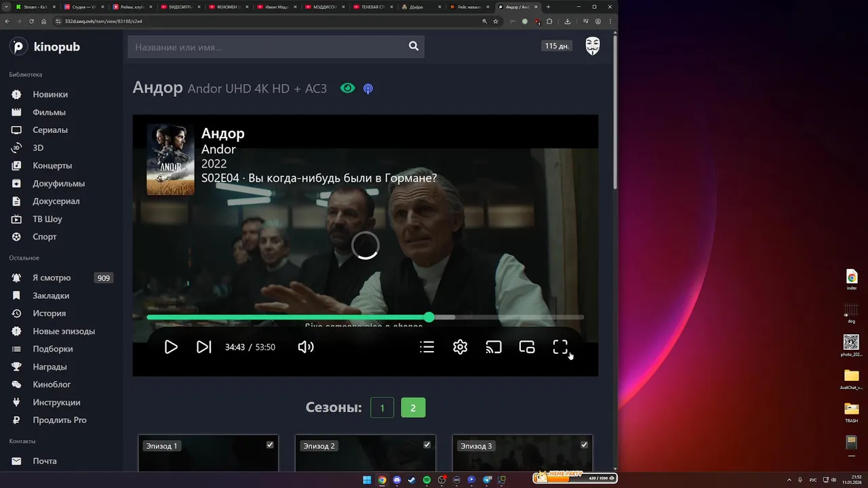
Task: Cast the video to a device
Action: pyautogui.click(x=494, y=347)
